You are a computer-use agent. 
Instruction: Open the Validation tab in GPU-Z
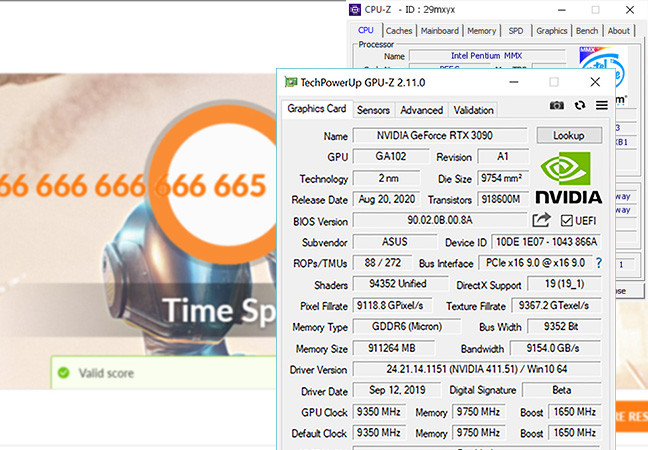474,110
